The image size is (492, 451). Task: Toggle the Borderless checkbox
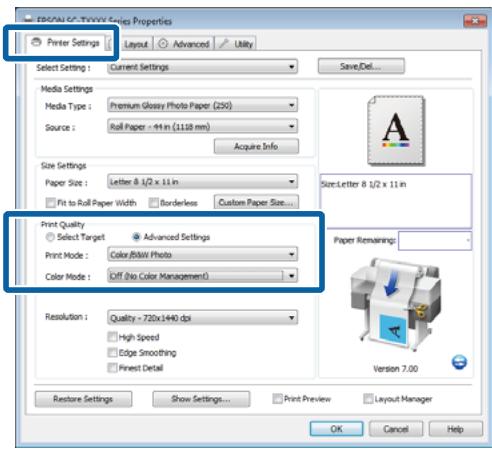coord(154,203)
